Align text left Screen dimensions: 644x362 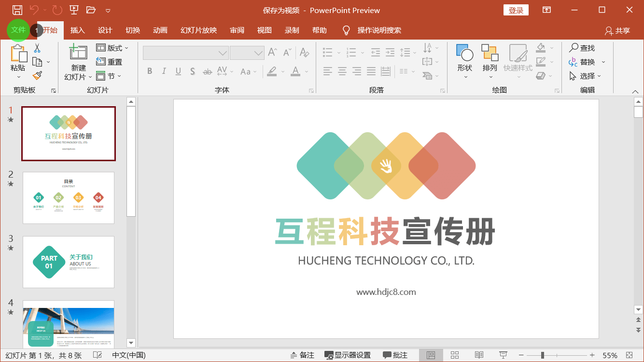328,71
